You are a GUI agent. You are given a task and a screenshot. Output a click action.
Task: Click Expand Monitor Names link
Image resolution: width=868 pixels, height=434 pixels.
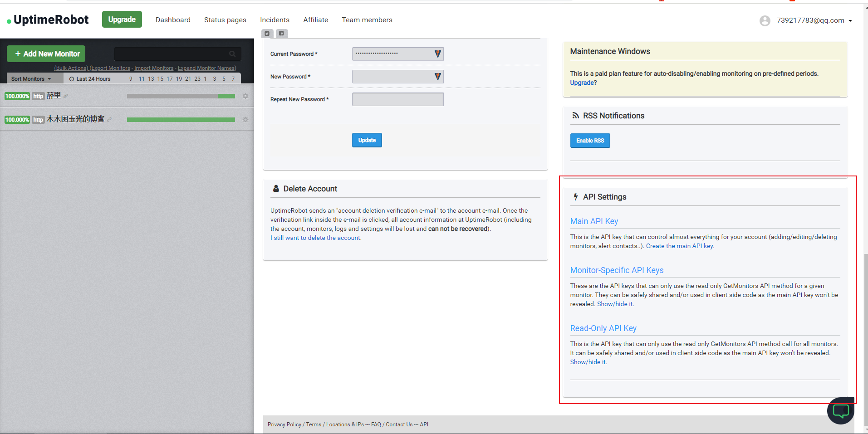click(207, 68)
